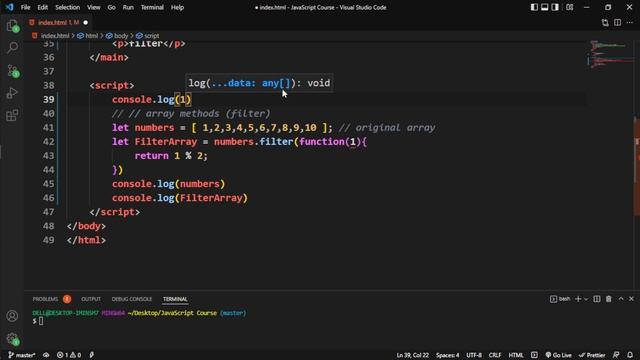Switch to the Output panel tab
This screenshot has height=360, width=640.
(91, 299)
